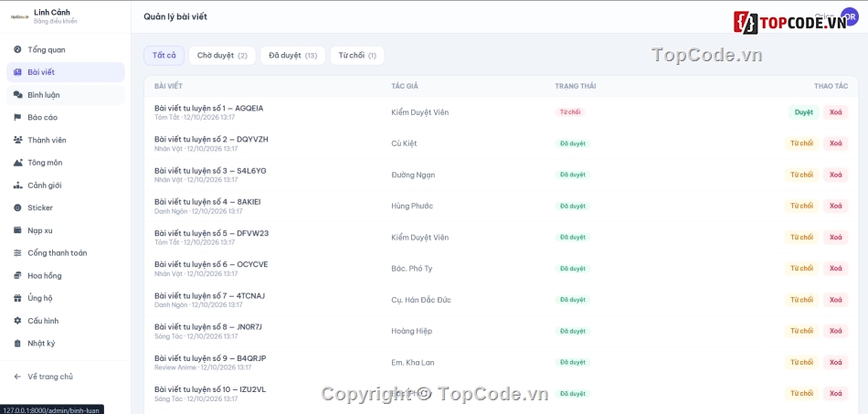Click title Bài viết tu luyện số 9 – B4QRJP
The width and height of the screenshot is (868, 414).
coord(210,358)
